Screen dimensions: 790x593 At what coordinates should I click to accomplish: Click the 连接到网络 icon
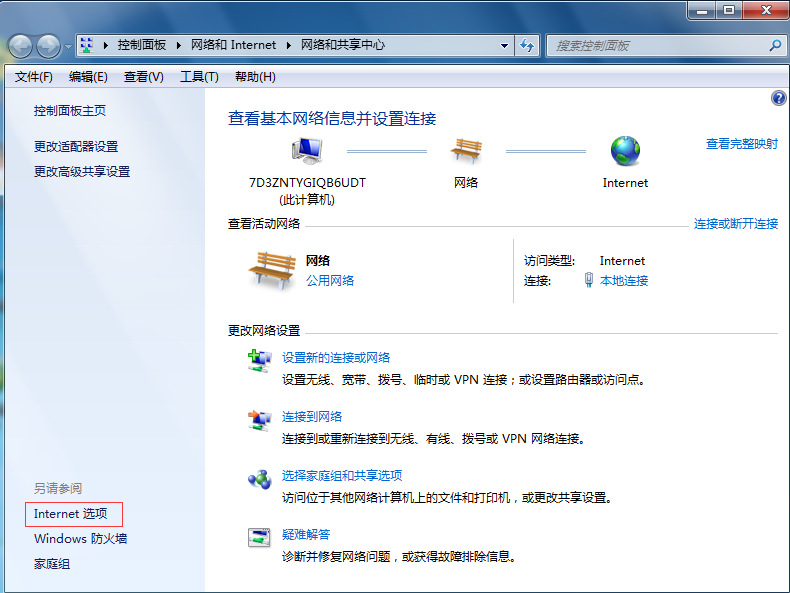259,420
